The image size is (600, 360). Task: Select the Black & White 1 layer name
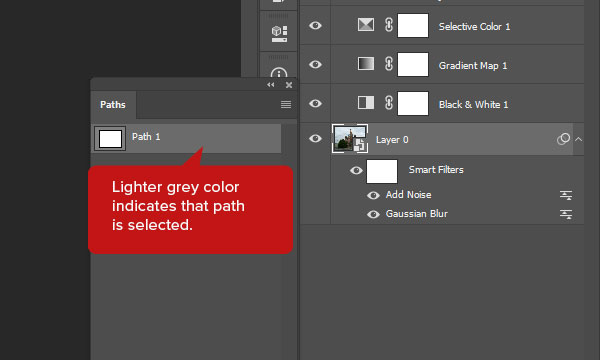pyautogui.click(x=473, y=104)
